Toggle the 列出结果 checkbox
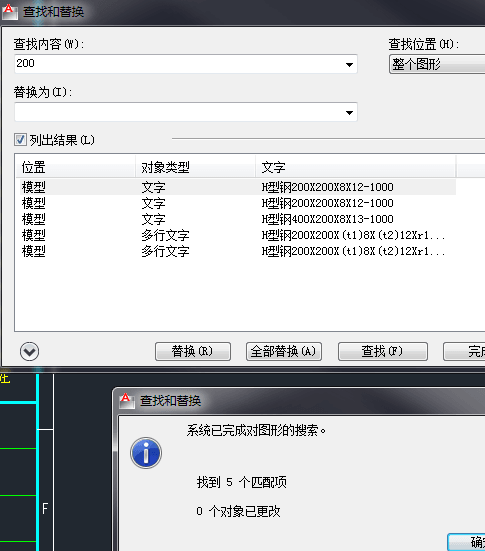The image size is (485, 551). (x=20, y=140)
